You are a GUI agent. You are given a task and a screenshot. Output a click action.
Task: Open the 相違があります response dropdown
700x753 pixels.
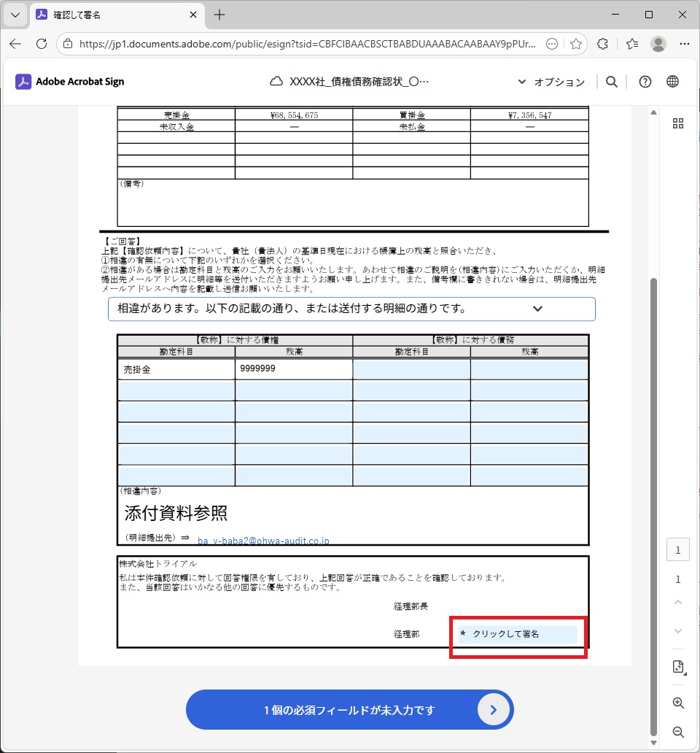351,309
